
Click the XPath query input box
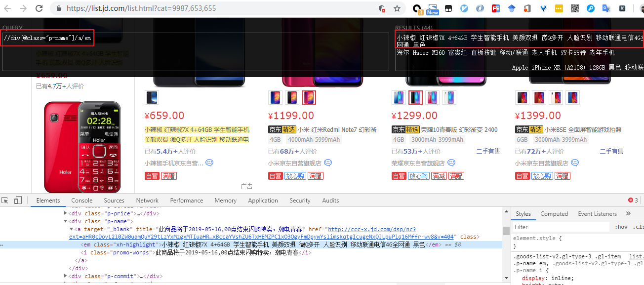tap(196, 52)
